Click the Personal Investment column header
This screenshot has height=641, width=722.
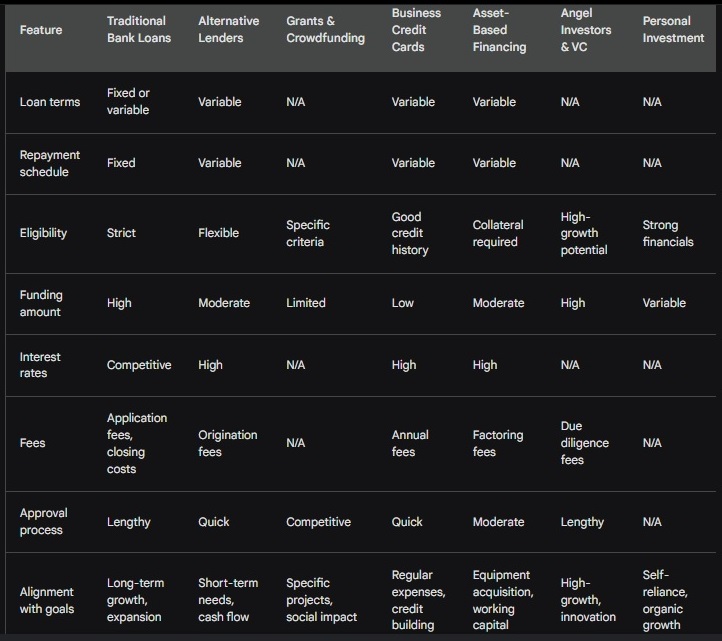pyautogui.click(x=673, y=29)
